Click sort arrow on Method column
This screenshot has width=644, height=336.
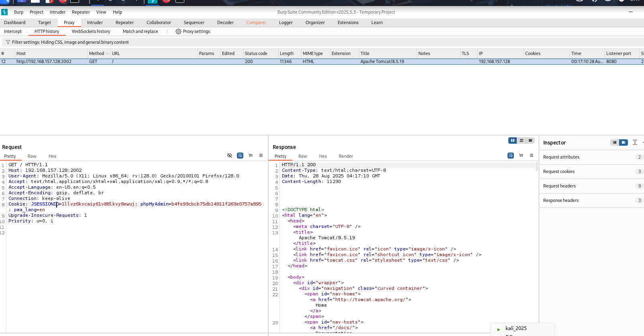coord(107,53)
